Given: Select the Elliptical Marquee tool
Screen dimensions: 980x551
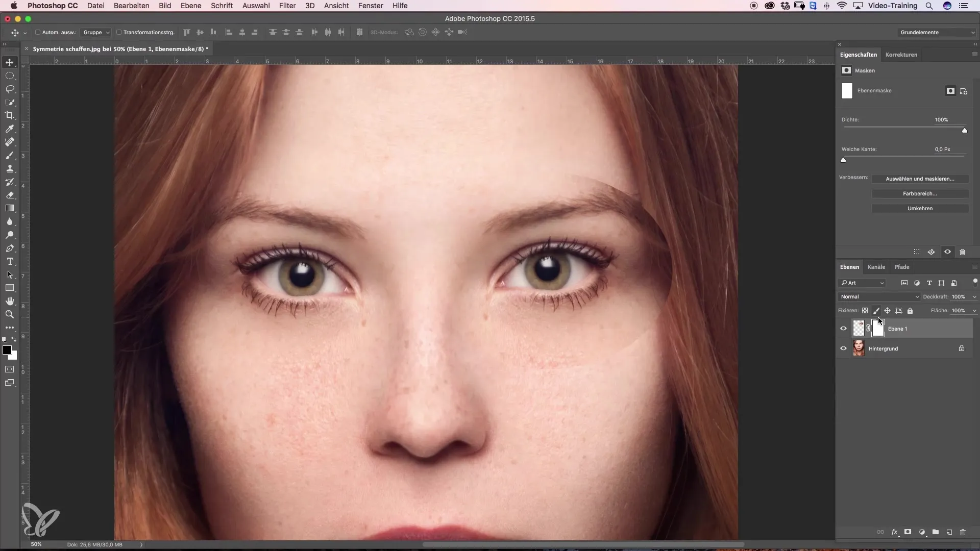Looking at the screenshot, I should [x=10, y=76].
